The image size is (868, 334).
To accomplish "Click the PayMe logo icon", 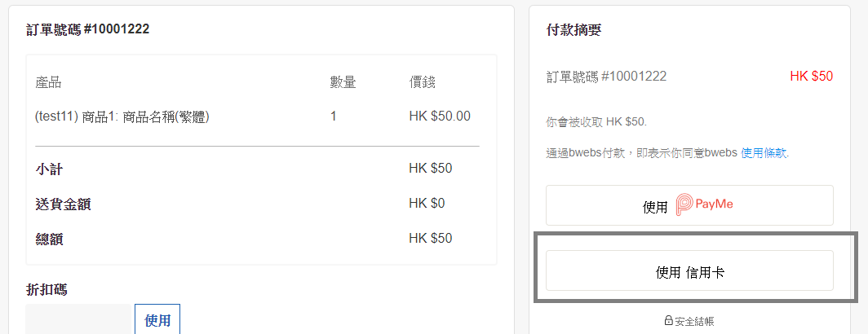I will point(685,204).
